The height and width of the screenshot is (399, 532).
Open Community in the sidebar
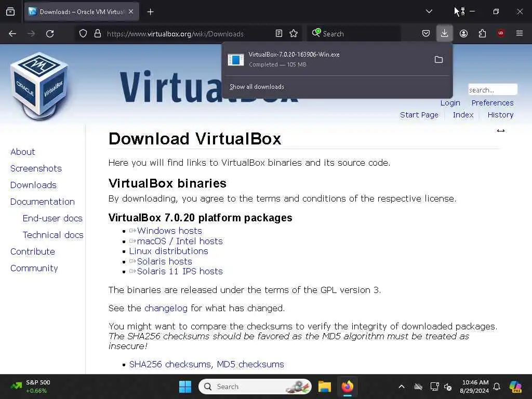tap(34, 268)
